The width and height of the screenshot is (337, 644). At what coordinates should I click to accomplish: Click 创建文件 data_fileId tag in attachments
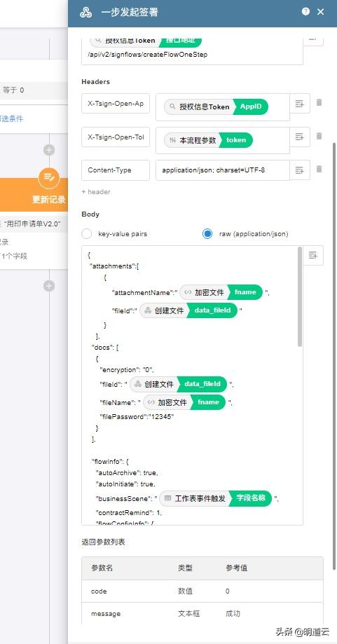click(x=188, y=311)
